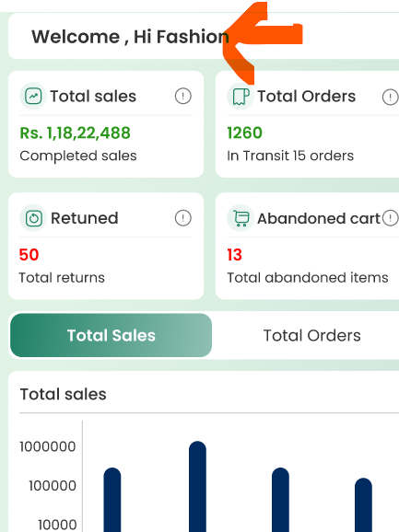The width and height of the screenshot is (399, 532).
Task: Click the orange arrow annotation
Action: [263, 43]
